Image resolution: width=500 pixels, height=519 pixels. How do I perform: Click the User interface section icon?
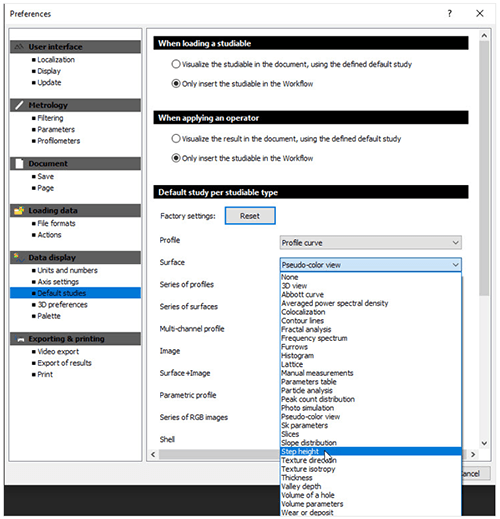click(19, 47)
